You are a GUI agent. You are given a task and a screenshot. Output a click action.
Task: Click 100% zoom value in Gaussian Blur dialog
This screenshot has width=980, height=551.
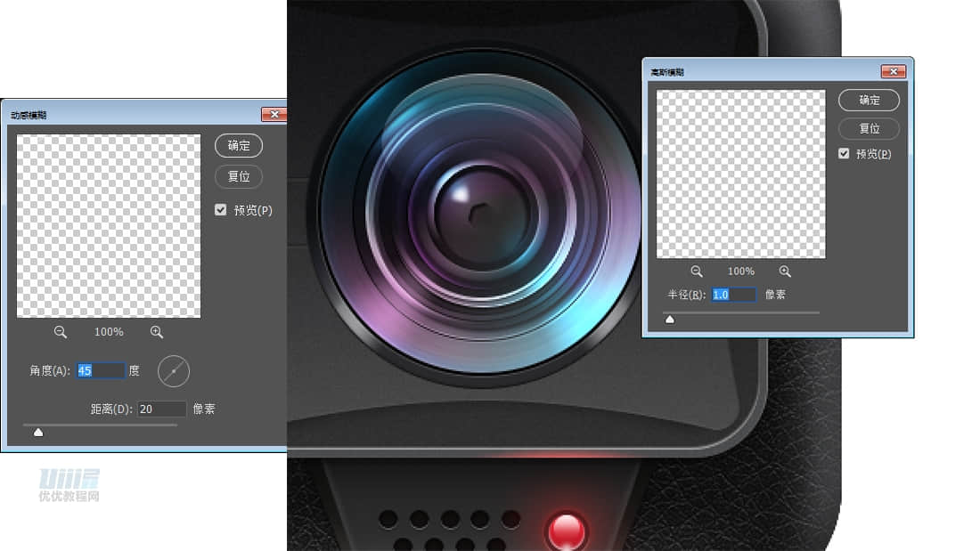(740, 271)
